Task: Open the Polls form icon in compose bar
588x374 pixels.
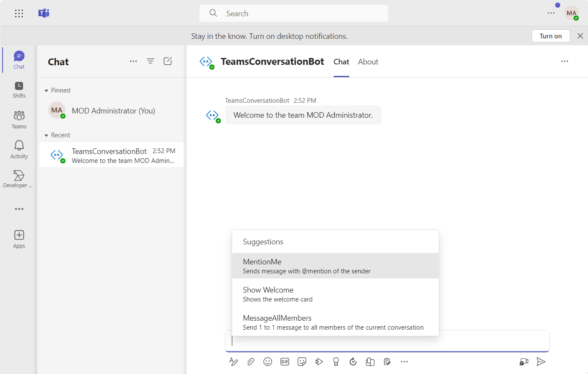Action: tap(387, 362)
